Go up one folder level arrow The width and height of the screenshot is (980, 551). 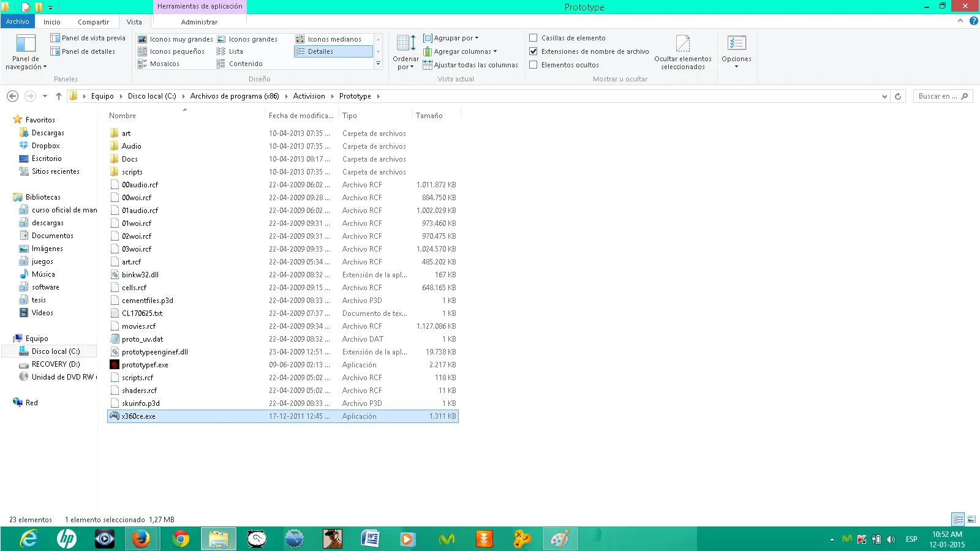pos(59,96)
